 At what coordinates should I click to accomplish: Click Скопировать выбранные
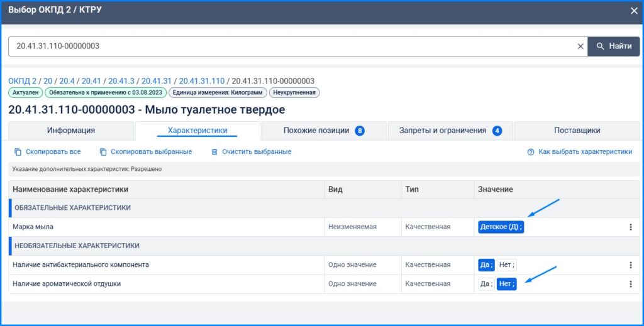[x=146, y=152]
